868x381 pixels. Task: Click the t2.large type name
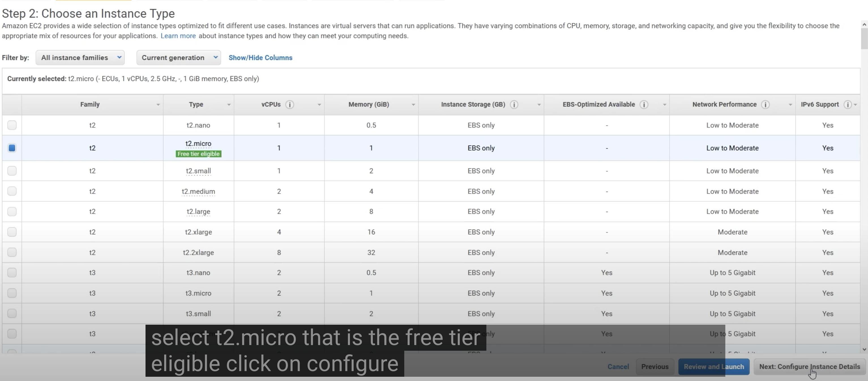click(198, 211)
